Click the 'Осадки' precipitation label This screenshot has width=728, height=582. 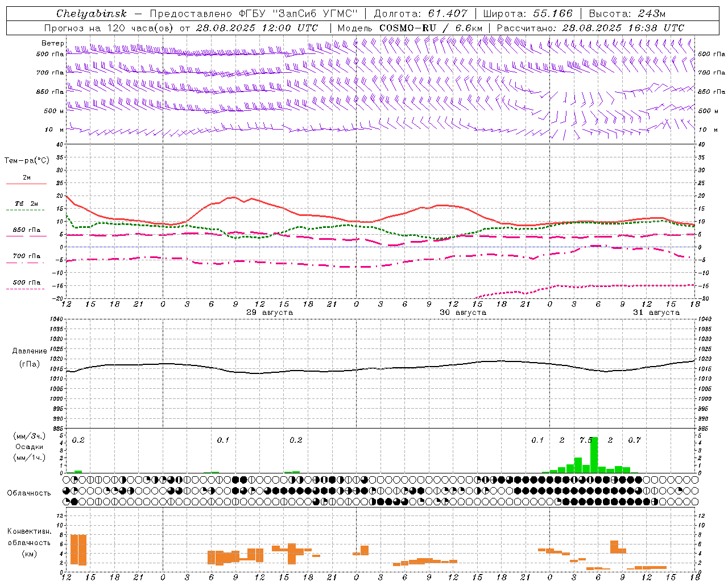[x=30, y=447]
